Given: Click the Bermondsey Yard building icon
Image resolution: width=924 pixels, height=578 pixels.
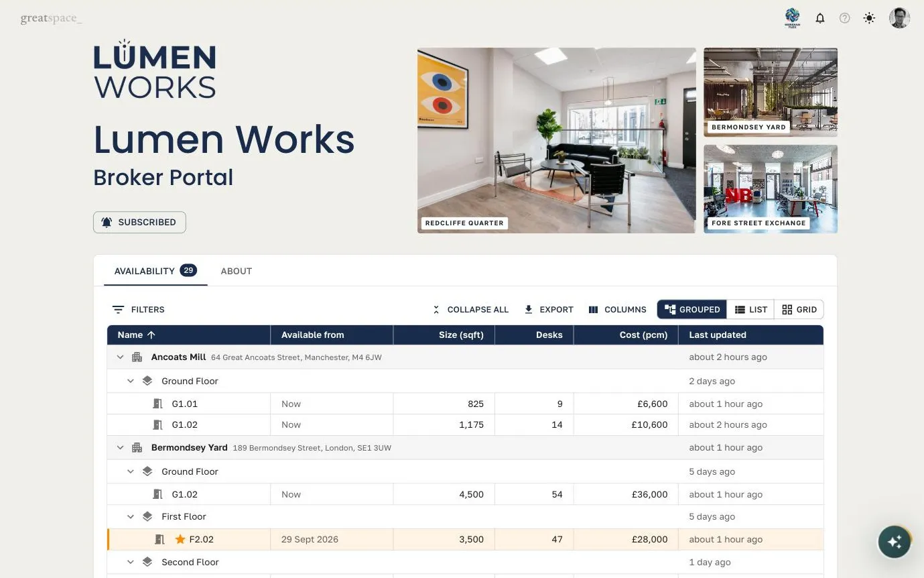Looking at the screenshot, I should [x=137, y=448].
